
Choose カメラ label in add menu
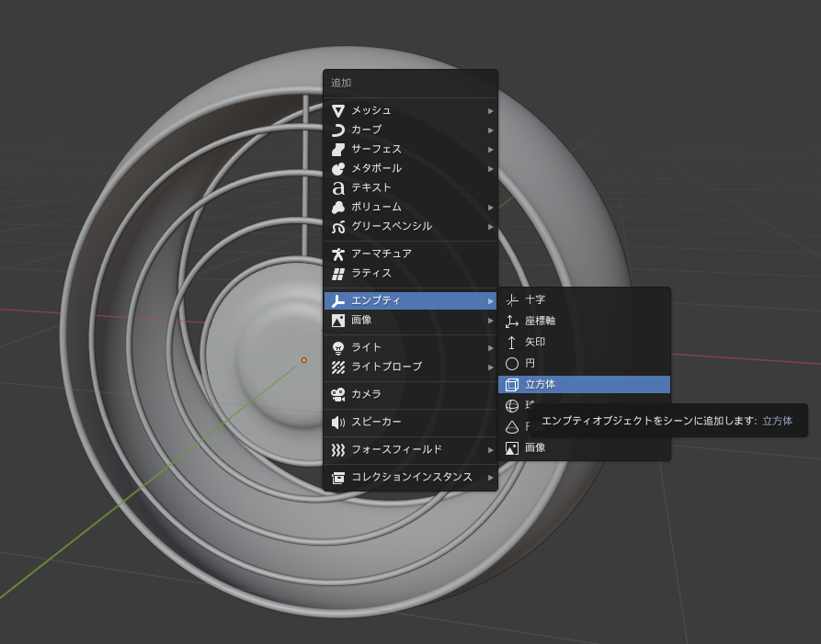366,393
